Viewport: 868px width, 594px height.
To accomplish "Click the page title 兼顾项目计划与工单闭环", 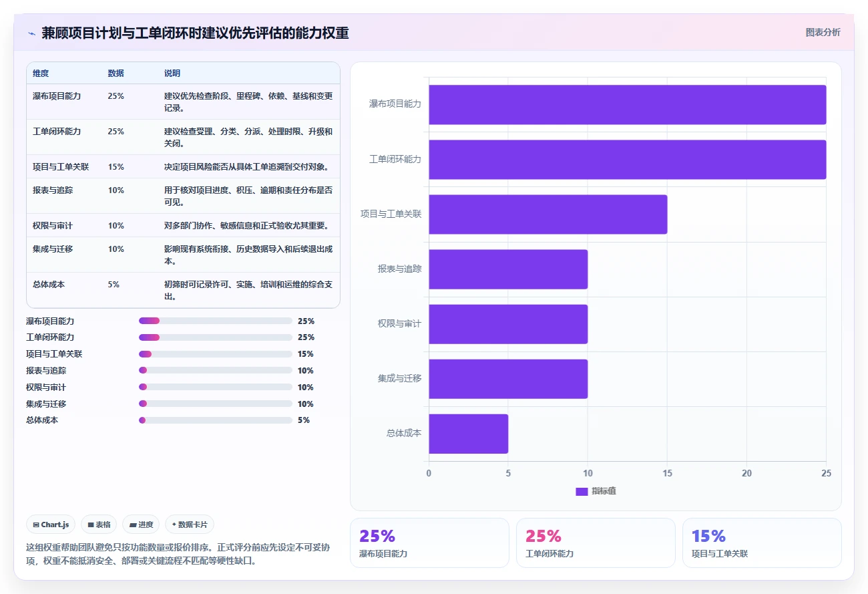I will [x=195, y=33].
